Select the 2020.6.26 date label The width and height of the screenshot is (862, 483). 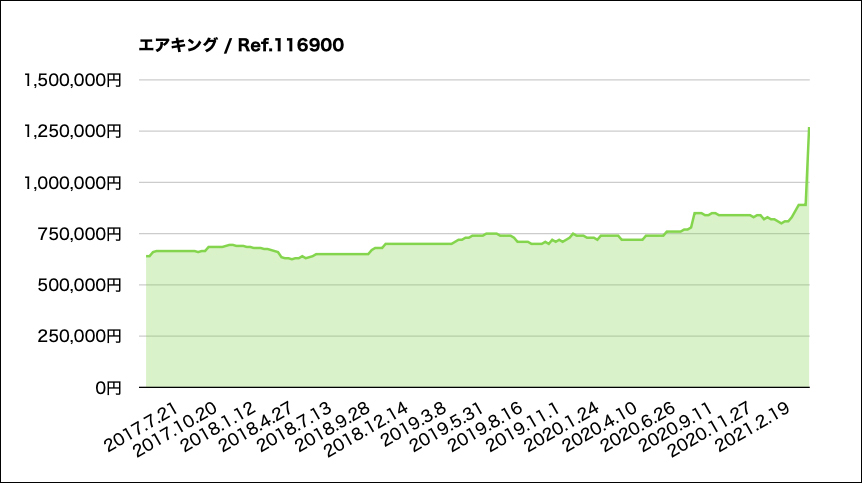point(637,427)
